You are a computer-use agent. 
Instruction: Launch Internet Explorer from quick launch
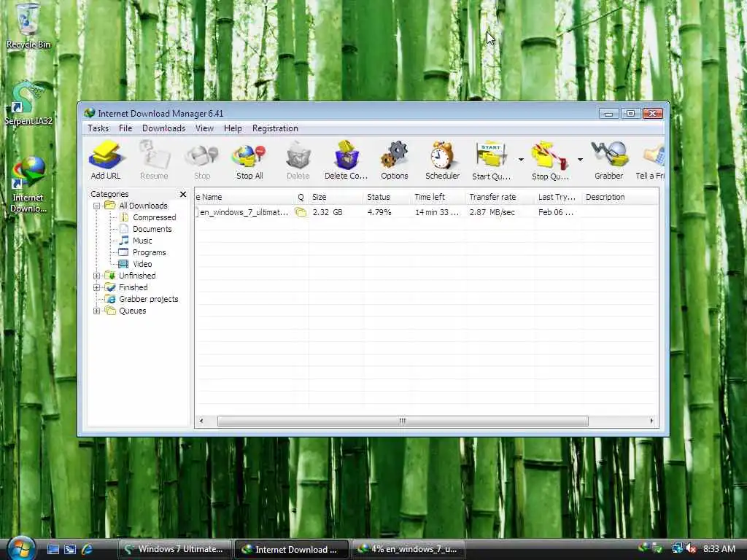point(88,550)
